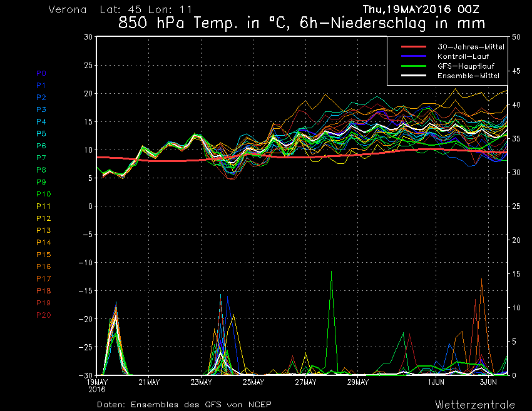The width and height of the screenshot is (532, 411).
Task: Click the "27MAY" x-axis date label
Action: (x=305, y=382)
